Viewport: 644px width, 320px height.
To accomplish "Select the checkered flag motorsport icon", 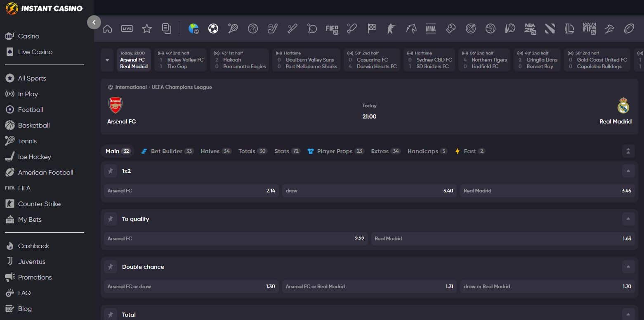I will 372,28.
